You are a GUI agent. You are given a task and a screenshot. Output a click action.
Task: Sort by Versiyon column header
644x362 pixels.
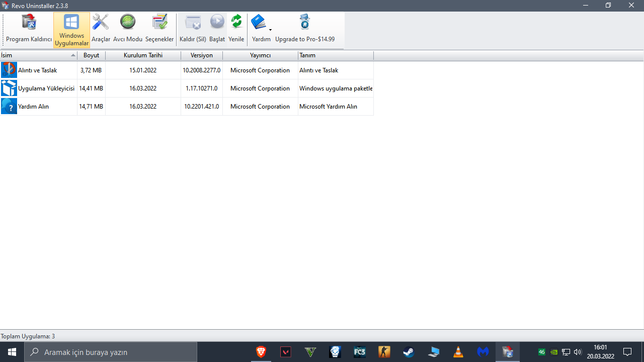[x=202, y=55]
